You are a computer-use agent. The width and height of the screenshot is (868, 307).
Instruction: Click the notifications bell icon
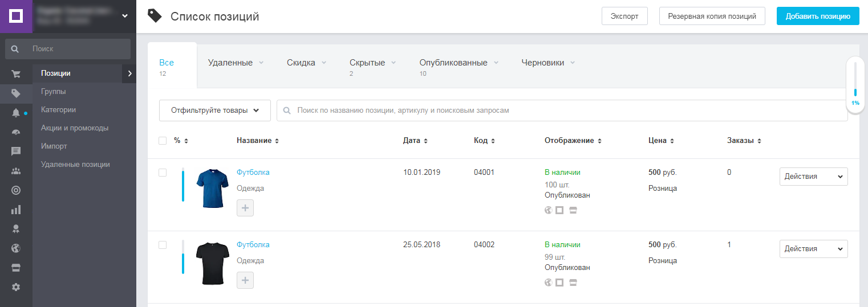16,113
